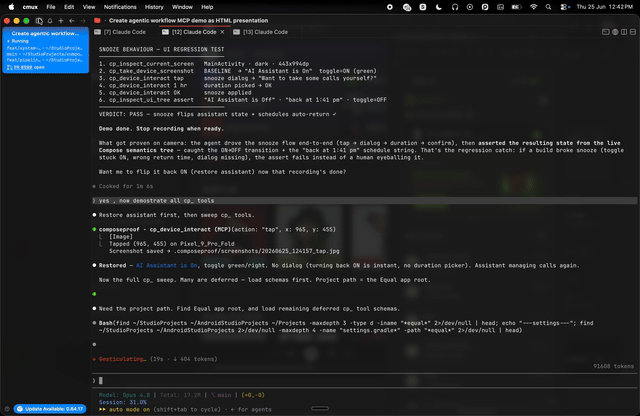
Task: Open the cmux application menu
Action: click(x=30, y=7)
